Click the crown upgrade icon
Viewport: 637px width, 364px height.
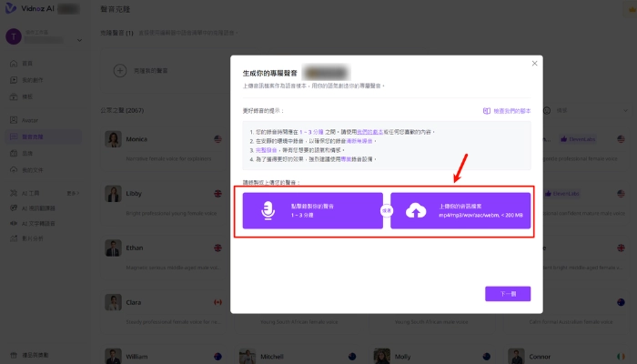(x=632, y=9)
